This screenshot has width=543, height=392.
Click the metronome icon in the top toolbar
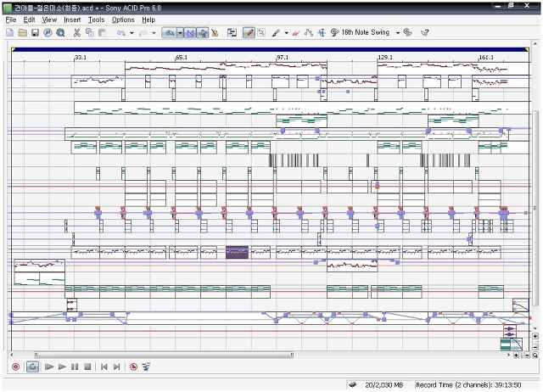(215, 32)
